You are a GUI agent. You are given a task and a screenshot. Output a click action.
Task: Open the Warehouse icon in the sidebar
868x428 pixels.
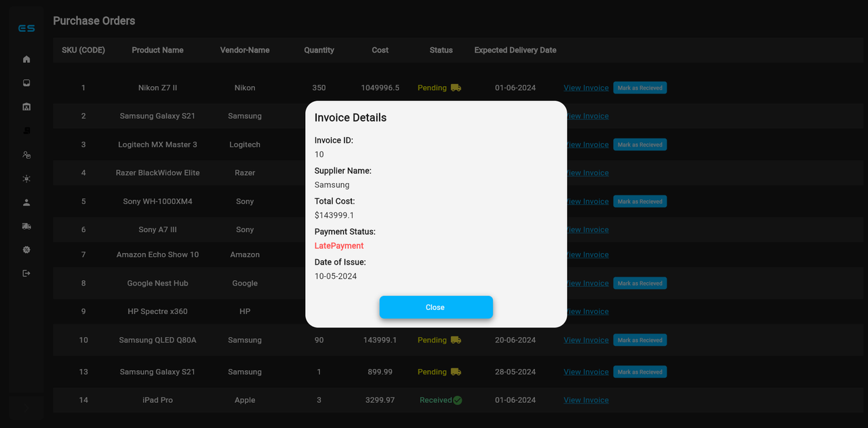point(26,106)
